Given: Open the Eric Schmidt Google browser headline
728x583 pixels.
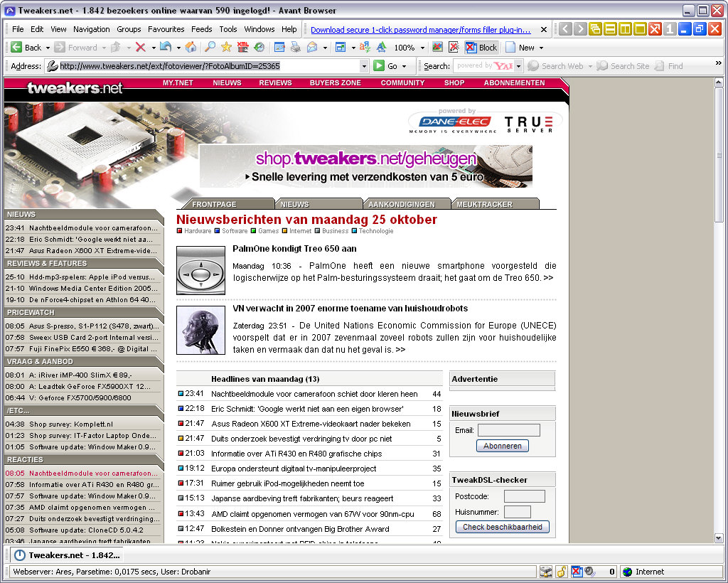Looking at the screenshot, I should tap(307, 409).
